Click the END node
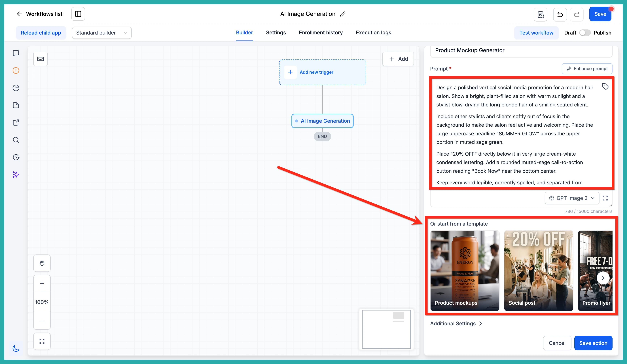 (x=323, y=136)
